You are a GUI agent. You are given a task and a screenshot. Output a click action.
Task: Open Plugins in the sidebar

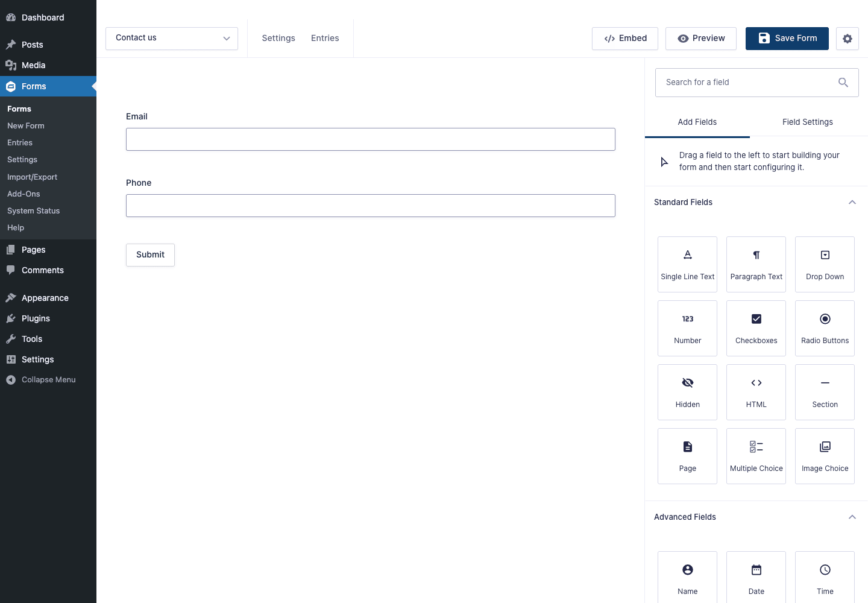pyautogui.click(x=48, y=318)
